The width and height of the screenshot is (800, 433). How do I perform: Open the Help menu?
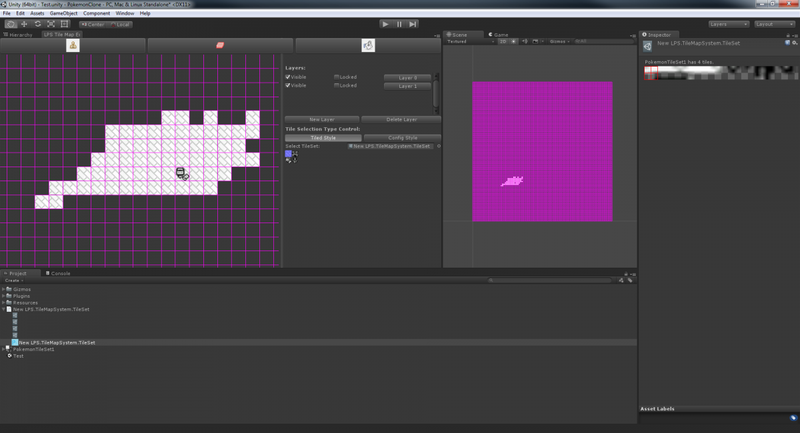[145, 13]
